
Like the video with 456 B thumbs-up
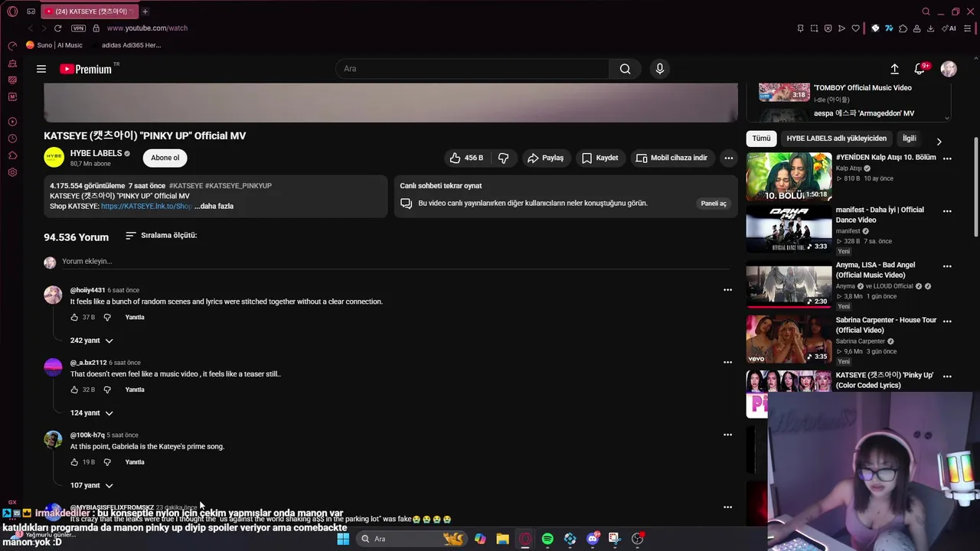(466, 158)
